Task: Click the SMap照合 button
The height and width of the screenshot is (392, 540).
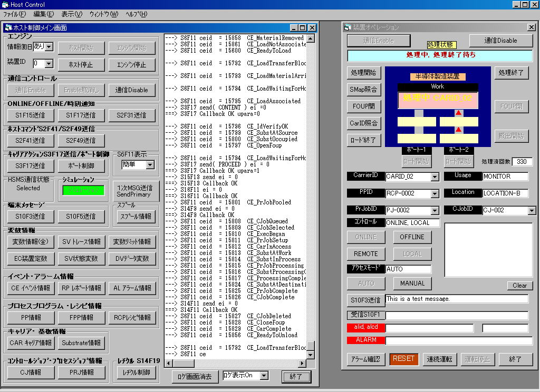Action: (364, 90)
